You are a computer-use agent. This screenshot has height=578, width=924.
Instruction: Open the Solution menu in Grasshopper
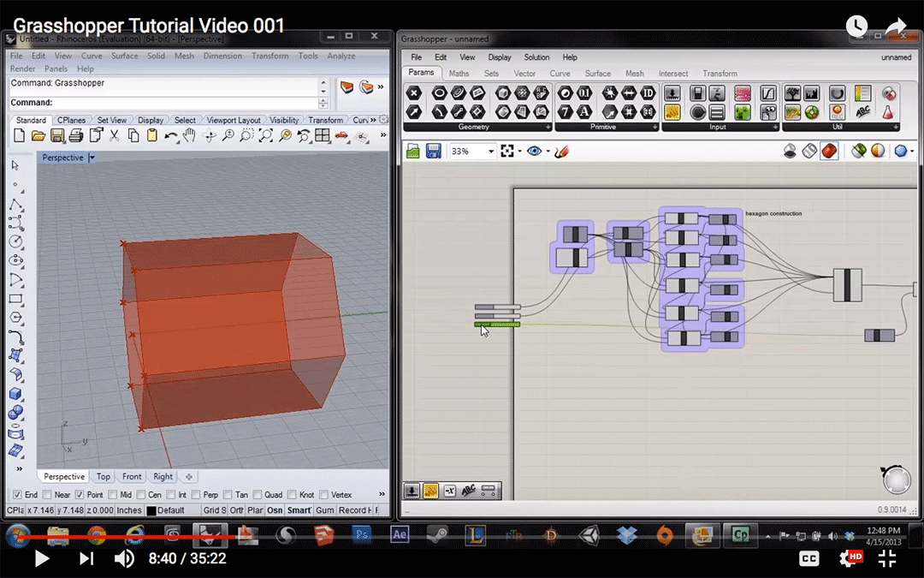click(536, 57)
